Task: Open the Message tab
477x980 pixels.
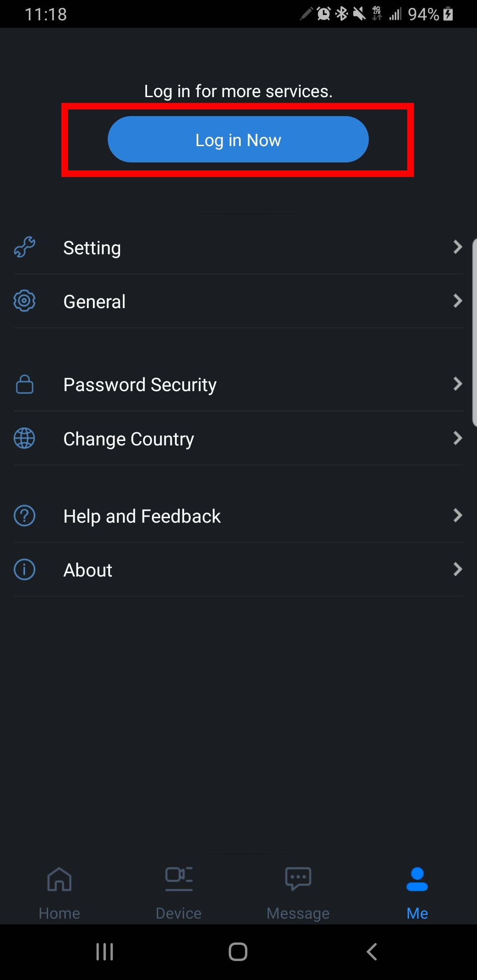Action: (298, 892)
